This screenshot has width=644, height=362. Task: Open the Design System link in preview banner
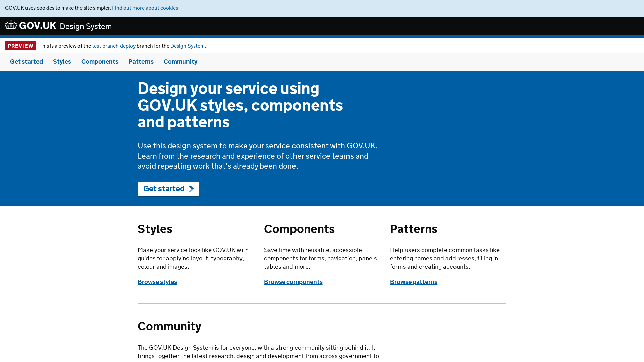tap(187, 46)
